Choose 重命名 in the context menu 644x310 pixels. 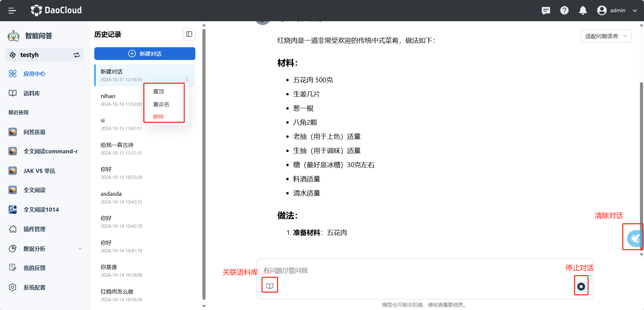pyautogui.click(x=161, y=104)
